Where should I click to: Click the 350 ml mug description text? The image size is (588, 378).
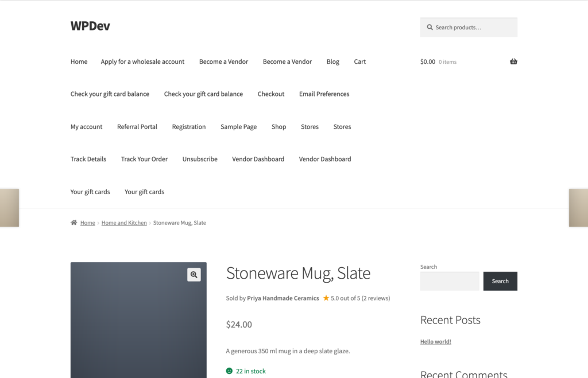click(288, 351)
